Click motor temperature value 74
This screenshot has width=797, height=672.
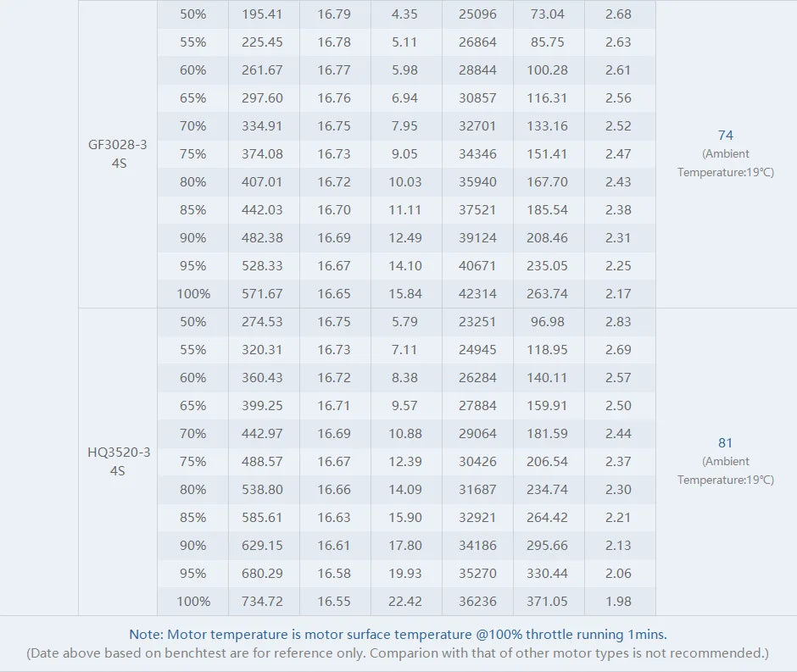725,136
